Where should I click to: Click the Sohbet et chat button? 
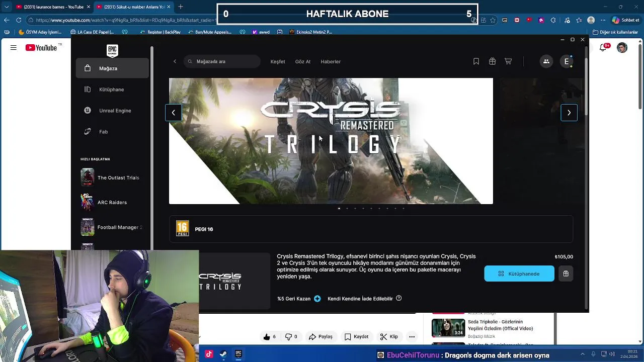(626, 20)
